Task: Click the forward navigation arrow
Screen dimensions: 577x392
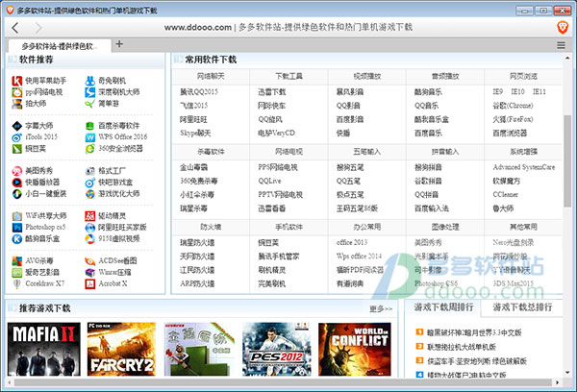Action: point(38,28)
